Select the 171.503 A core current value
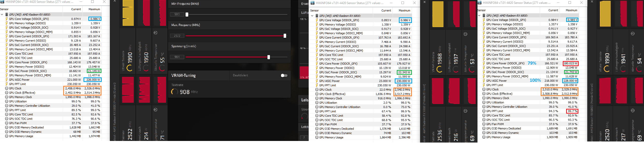The image size is (644, 143). (x=75, y=36)
